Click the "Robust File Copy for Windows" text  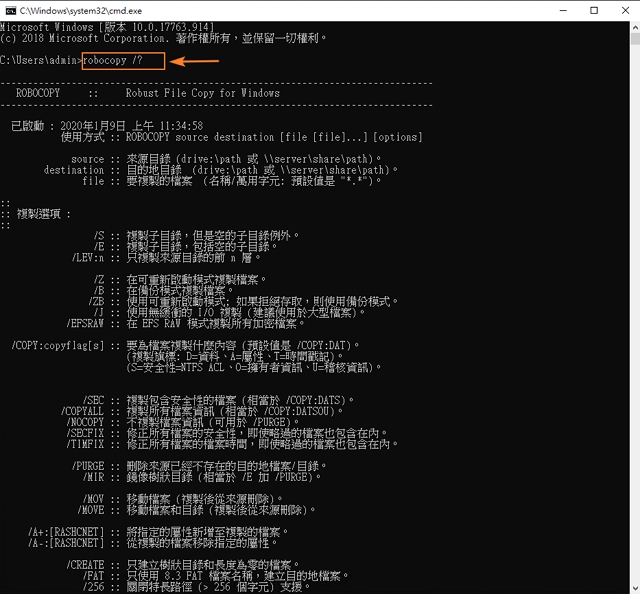pyautogui.click(x=202, y=93)
